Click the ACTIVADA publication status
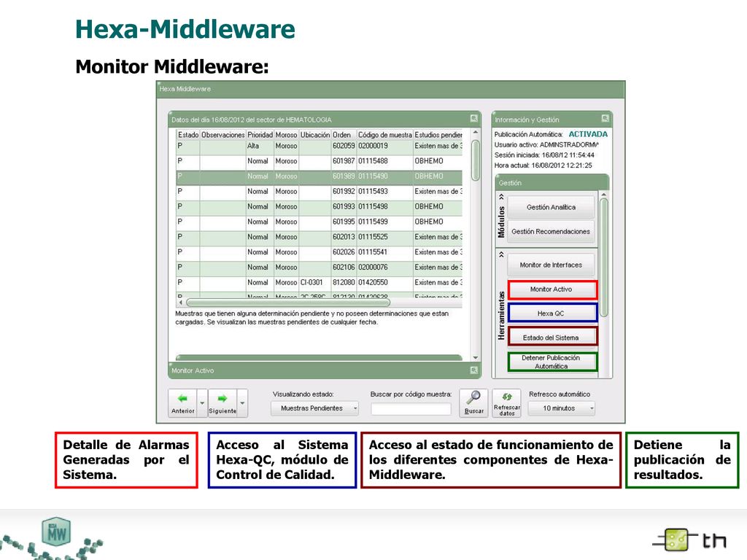Viewport: 747px width, 560px height. pos(588,134)
